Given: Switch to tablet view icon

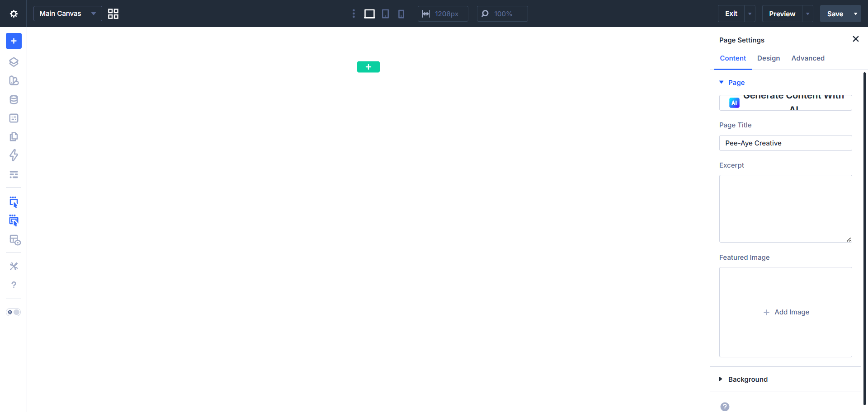Looking at the screenshot, I should (x=385, y=14).
